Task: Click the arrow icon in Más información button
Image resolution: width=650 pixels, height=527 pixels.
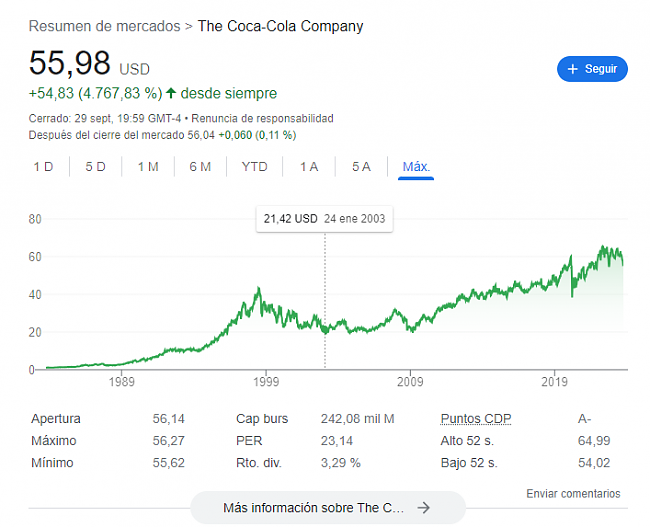Action: coord(424,507)
